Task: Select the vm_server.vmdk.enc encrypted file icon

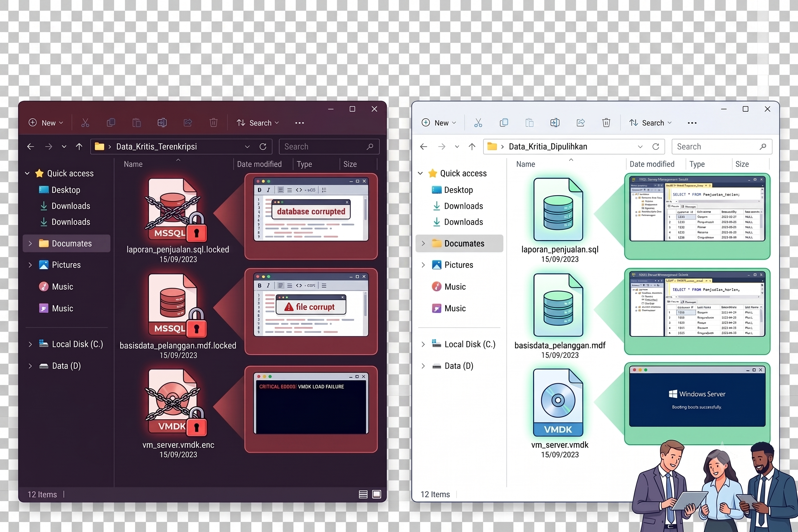Action: coord(176,402)
